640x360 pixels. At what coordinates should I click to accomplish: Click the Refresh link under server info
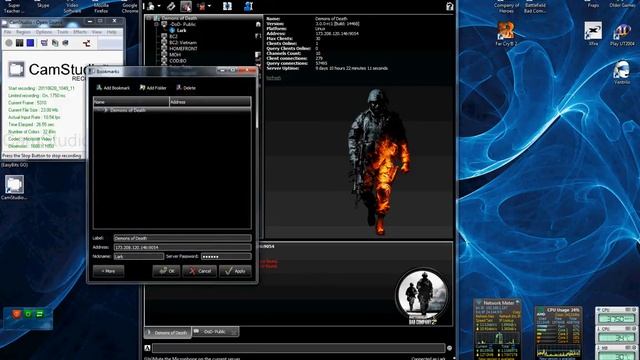click(x=273, y=78)
